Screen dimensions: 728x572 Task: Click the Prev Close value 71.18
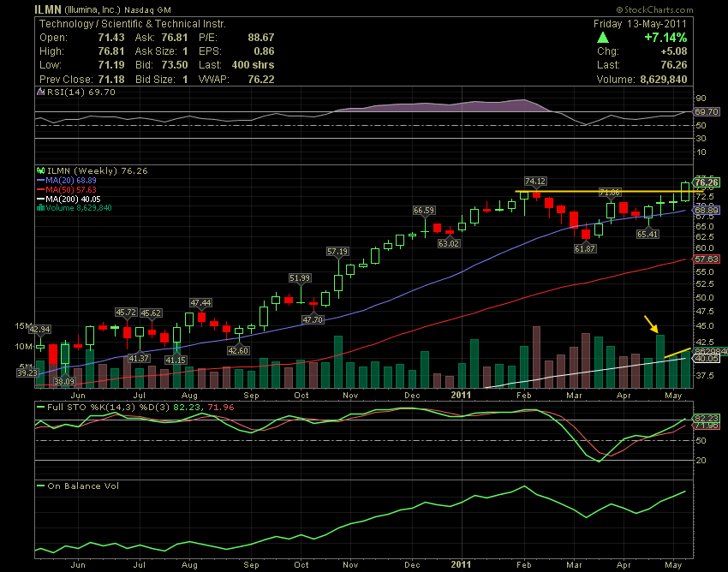[111, 80]
